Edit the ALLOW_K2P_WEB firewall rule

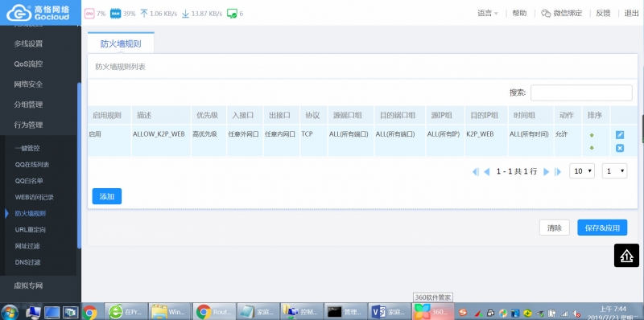pyautogui.click(x=620, y=135)
